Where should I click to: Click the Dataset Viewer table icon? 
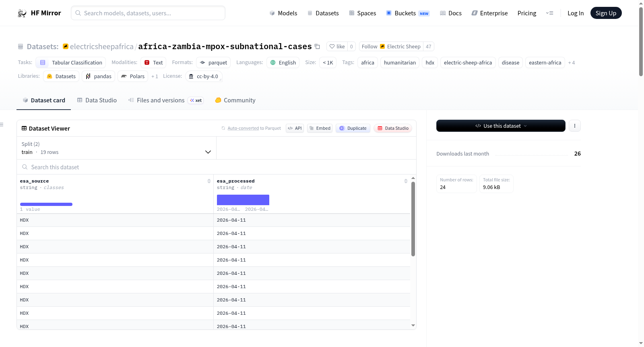pyautogui.click(x=24, y=128)
